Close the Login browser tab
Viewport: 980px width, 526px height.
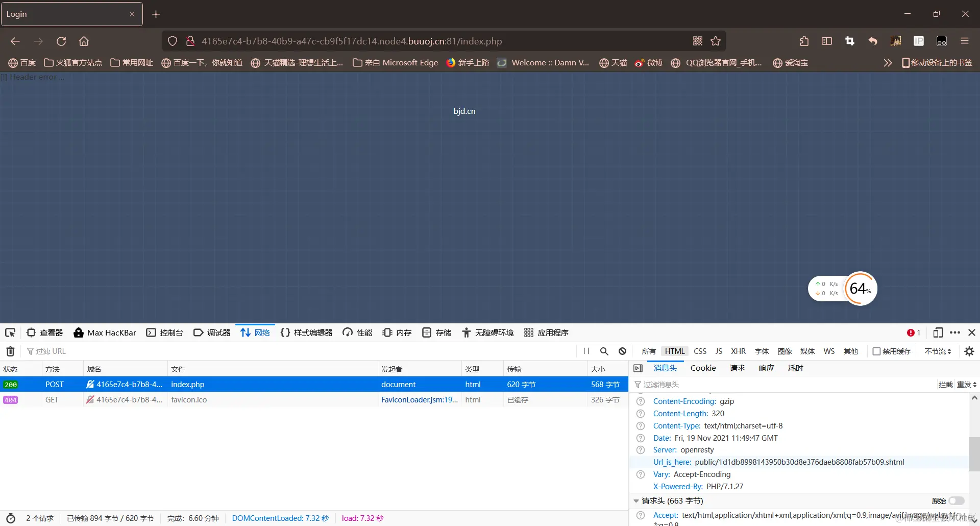(132, 14)
